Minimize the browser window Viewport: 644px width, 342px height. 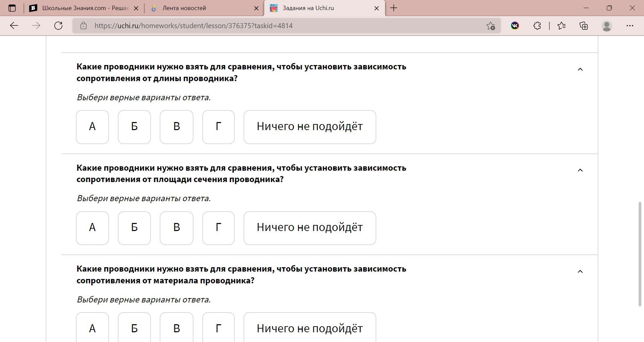point(586,8)
